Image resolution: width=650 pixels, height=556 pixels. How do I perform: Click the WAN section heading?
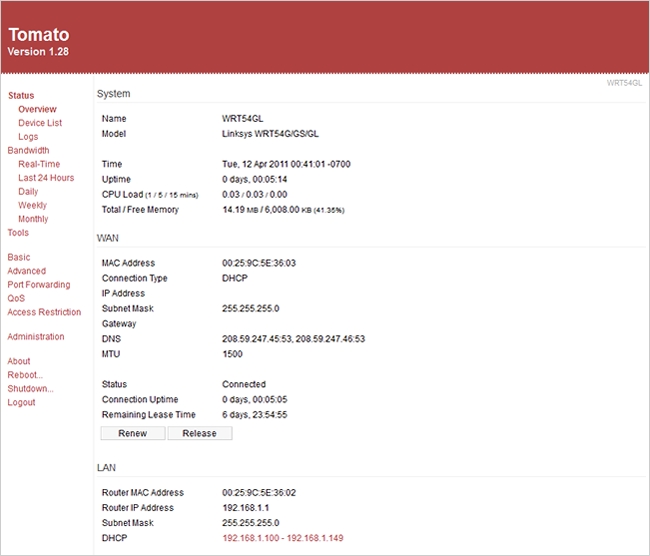(108, 238)
